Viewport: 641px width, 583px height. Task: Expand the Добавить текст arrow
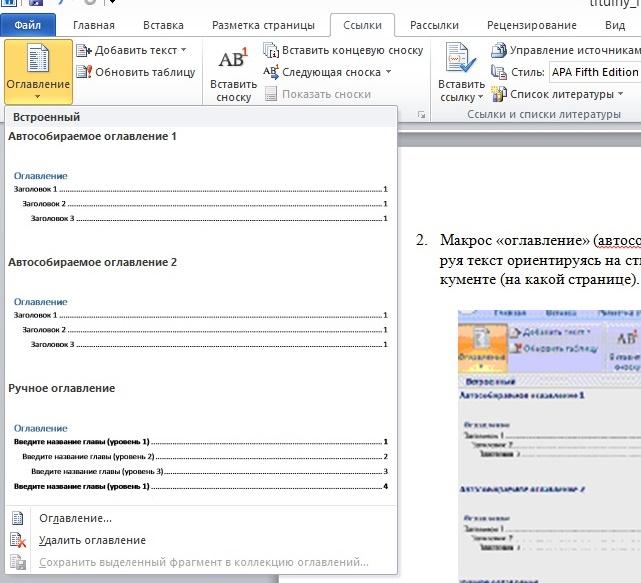point(184,50)
